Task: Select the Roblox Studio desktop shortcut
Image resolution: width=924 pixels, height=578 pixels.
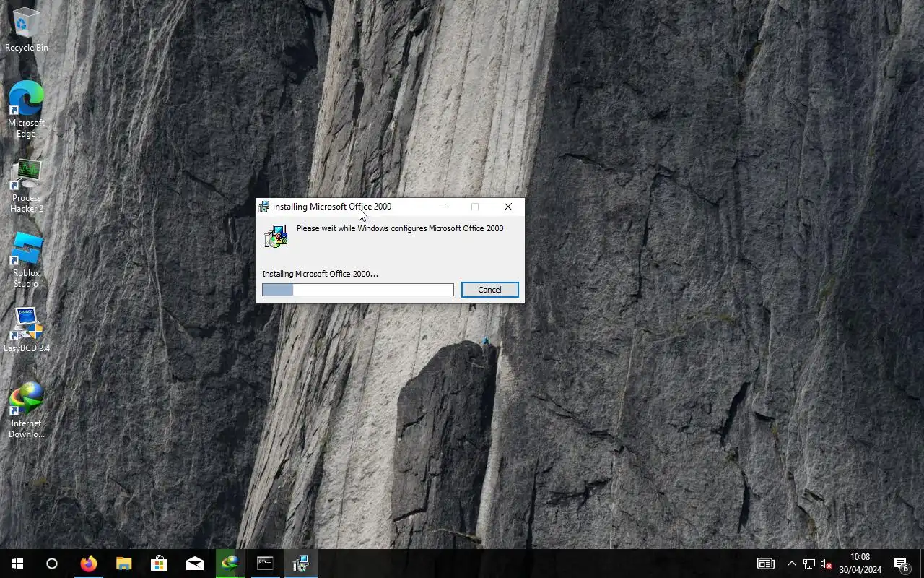Action: pyautogui.click(x=27, y=261)
